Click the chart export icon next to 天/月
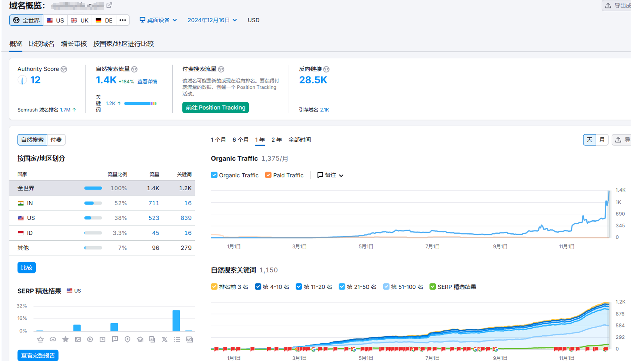The height and width of the screenshot is (364, 632). pyautogui.click(x=622, y=140)
